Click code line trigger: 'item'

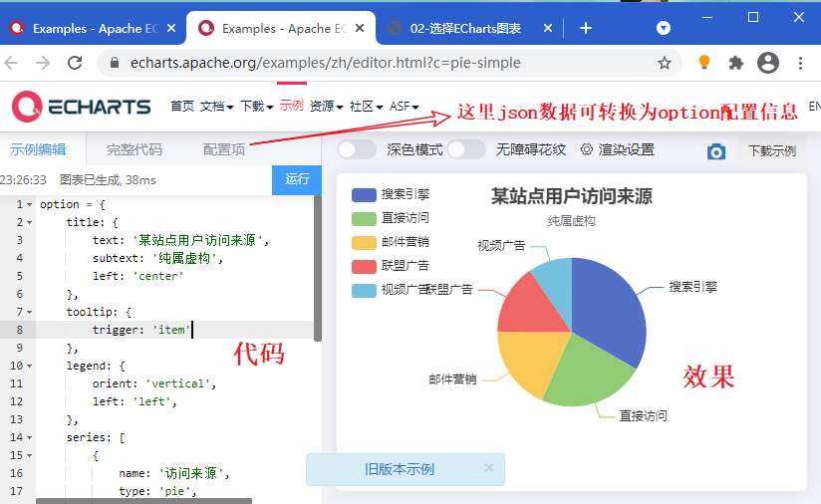tap(141, 331)
